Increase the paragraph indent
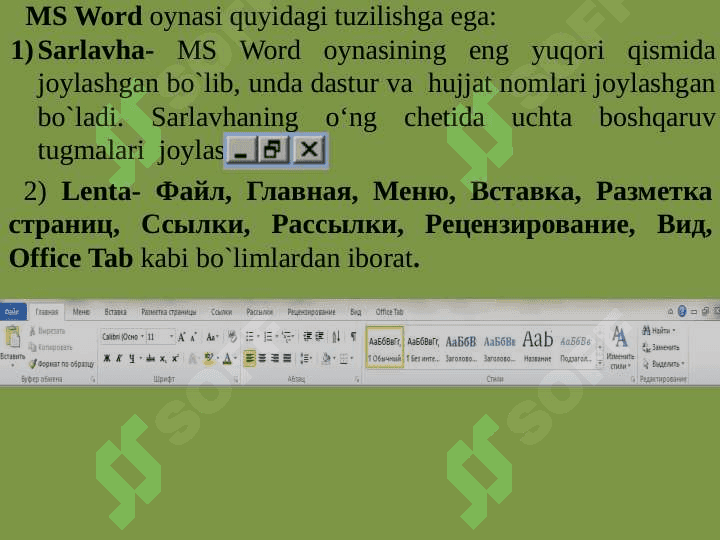 pos(320,337)
